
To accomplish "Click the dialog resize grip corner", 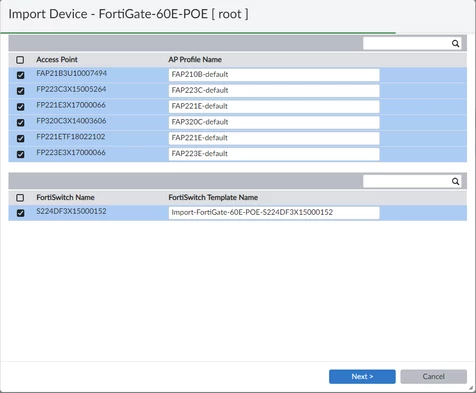I will [x=471, y=388].
